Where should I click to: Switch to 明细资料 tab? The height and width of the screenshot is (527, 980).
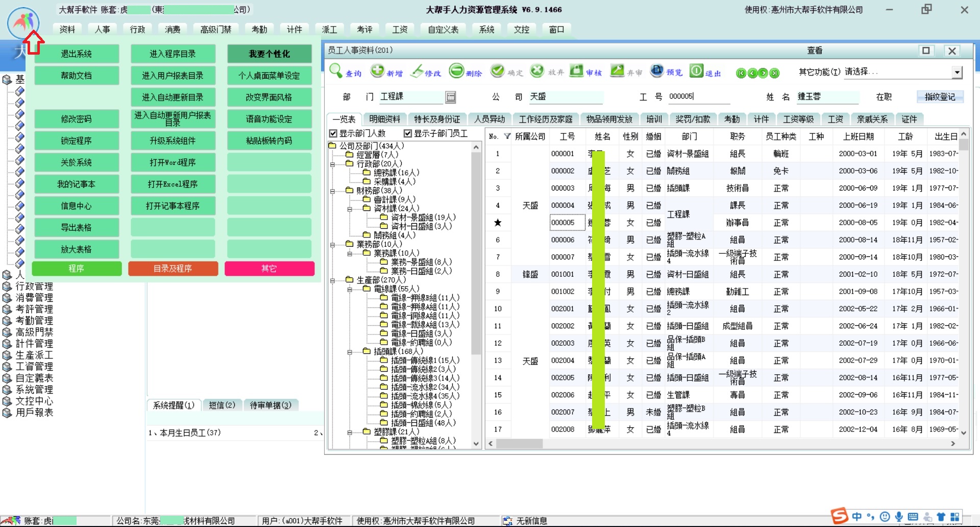click(384, 119)
